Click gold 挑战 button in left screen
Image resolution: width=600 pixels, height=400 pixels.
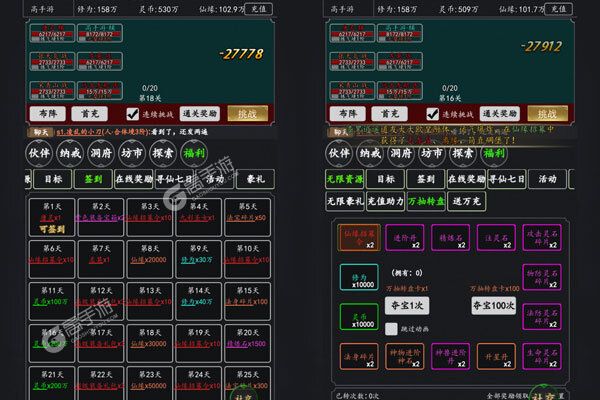[x=248, y=114]
